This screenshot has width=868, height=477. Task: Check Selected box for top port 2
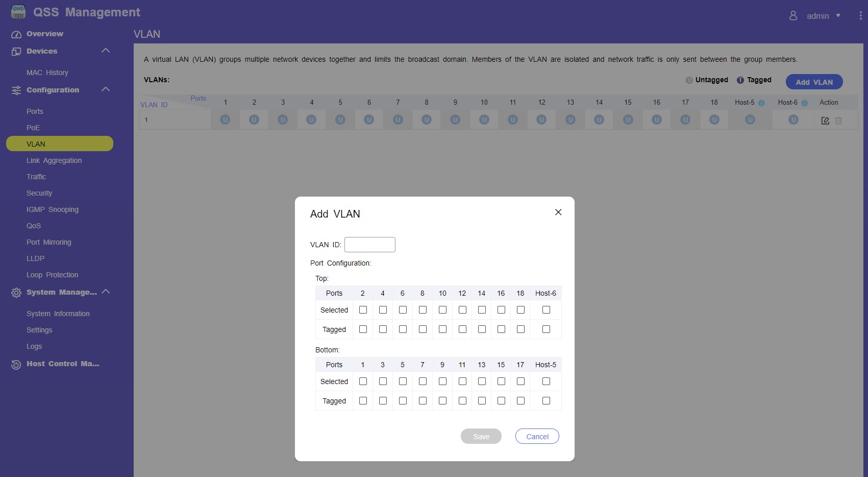coord(363,310)
